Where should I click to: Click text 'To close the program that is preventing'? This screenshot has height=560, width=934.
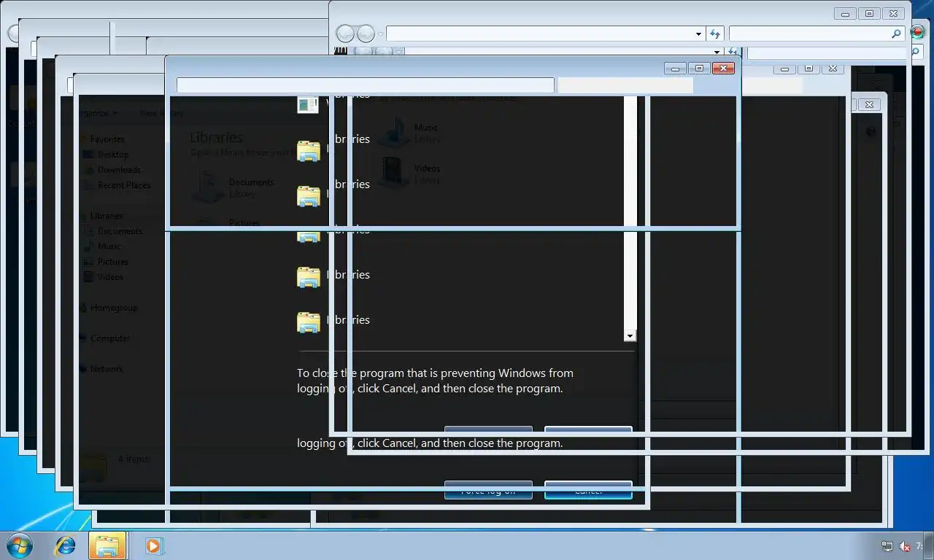pyautogui.click(x=396, y=373)
